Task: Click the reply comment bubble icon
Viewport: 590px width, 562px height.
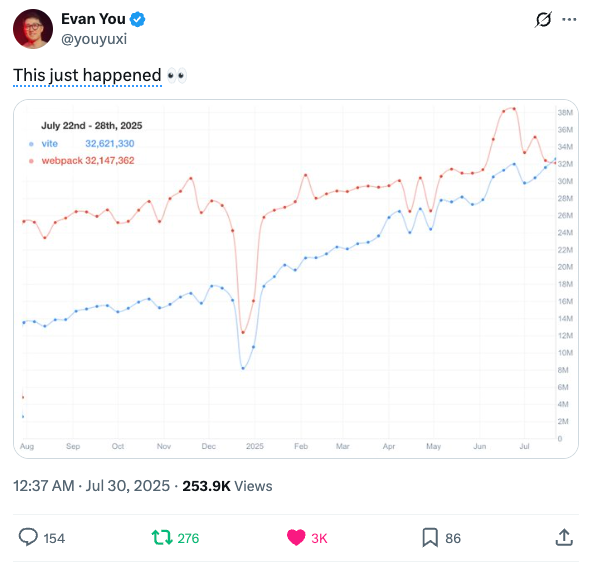Action: tap(28, 537)
